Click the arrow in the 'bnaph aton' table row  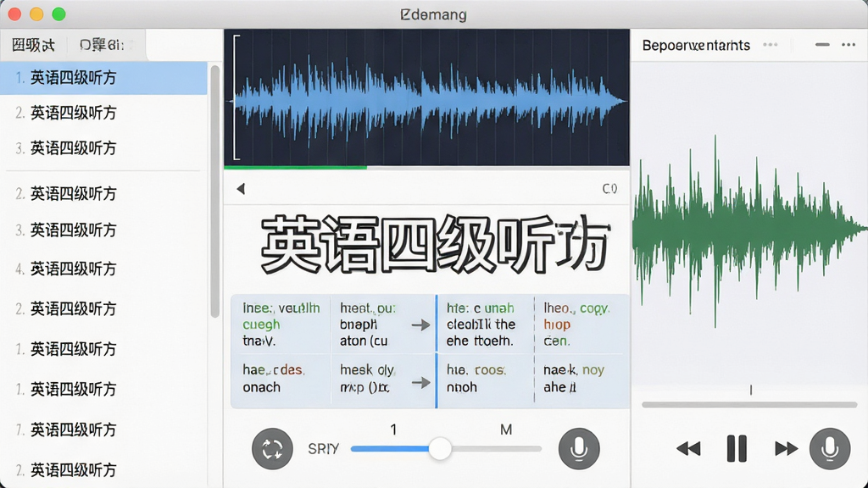pos(421,324)
